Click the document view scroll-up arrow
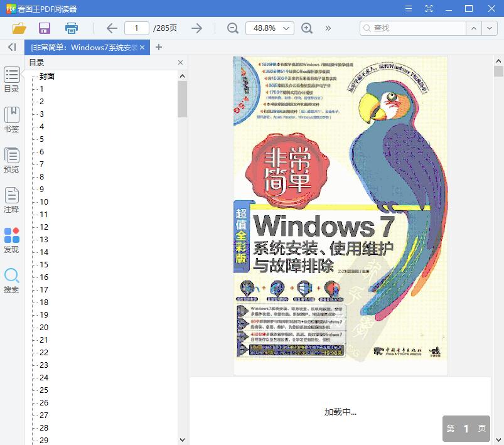The width and height of the screenshot is (504, 445). pos(498,60)
